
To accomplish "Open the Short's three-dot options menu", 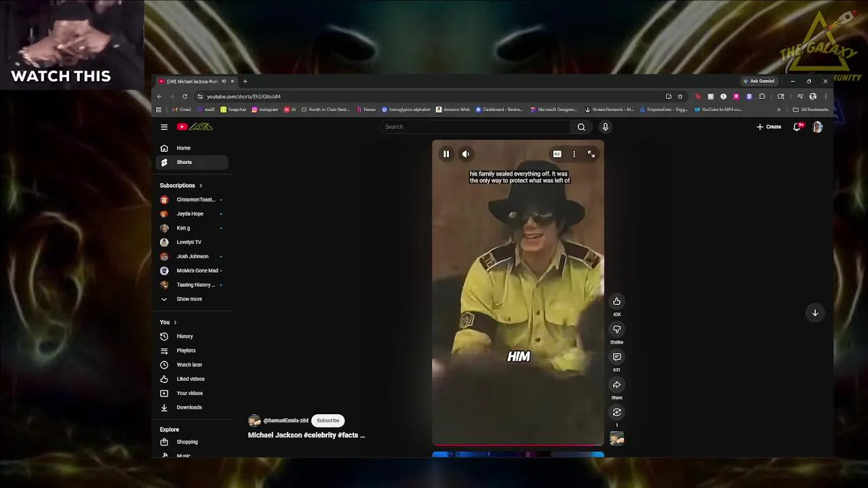I will point(574,155).
